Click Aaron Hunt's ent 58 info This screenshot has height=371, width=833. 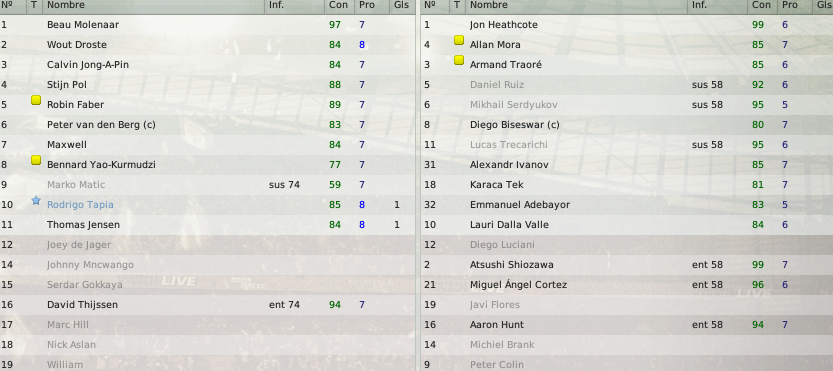coord(707,325)
